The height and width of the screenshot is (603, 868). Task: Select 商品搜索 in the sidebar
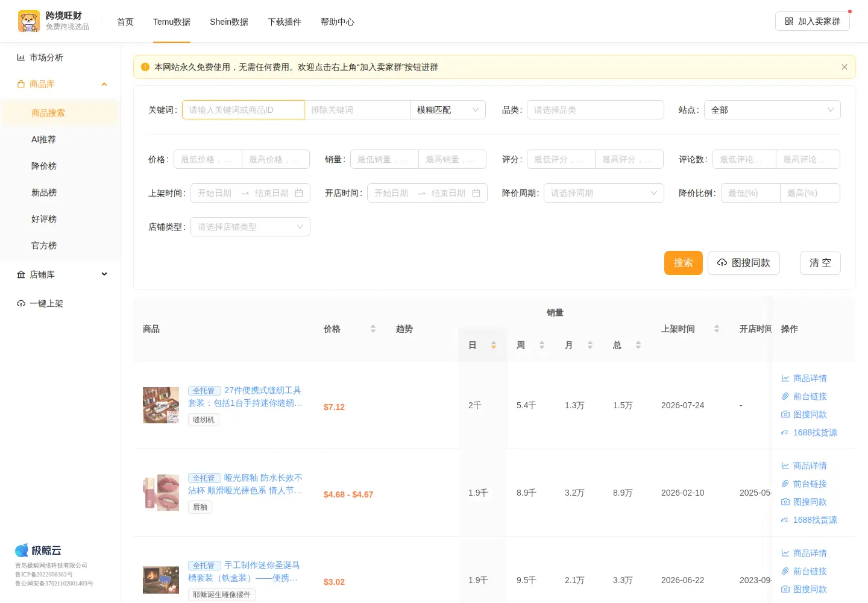pos(60,113)
